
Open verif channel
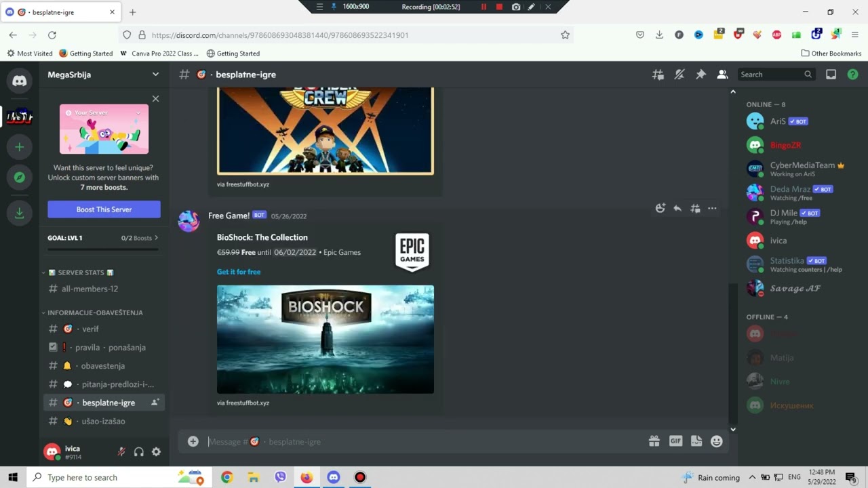point(104,329)
